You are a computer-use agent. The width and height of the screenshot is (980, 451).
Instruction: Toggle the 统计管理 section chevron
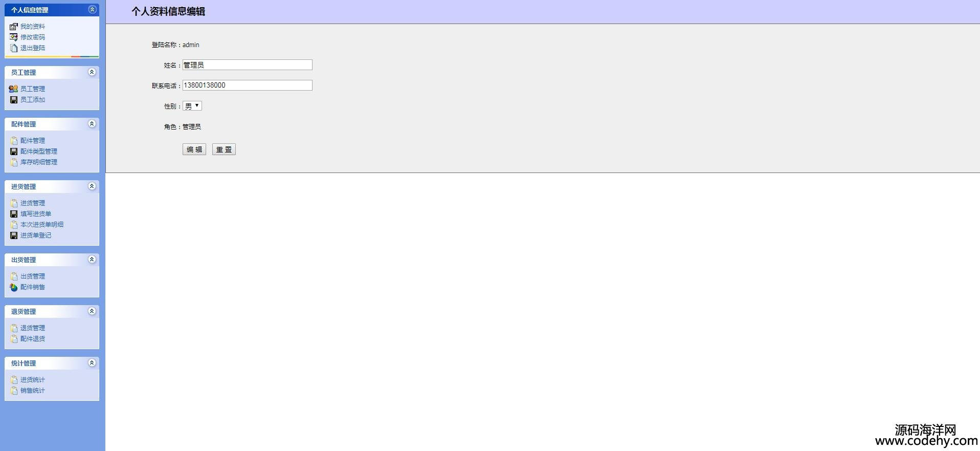(x=92, y=363)
